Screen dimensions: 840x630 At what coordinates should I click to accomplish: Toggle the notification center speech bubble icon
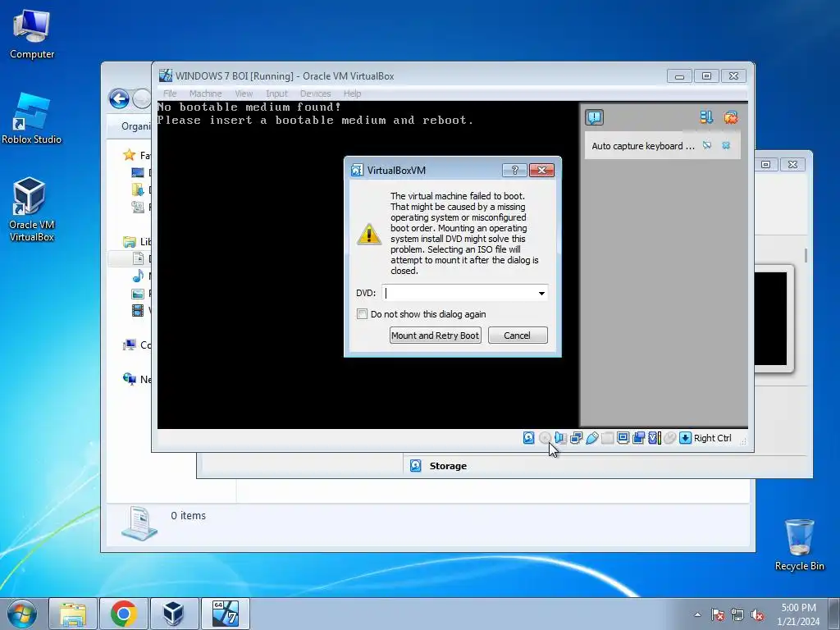(x=595, y=117)
